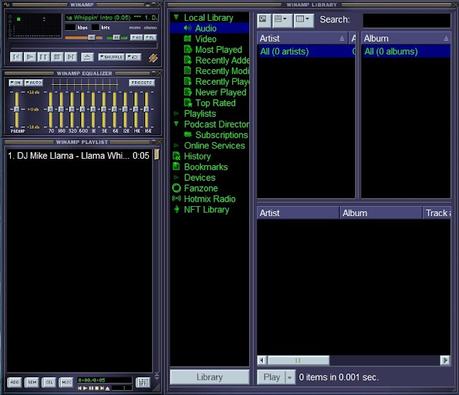Toggle the Shuffle button
The height and width of the screenshot is (395, 459).
[111, 57]
